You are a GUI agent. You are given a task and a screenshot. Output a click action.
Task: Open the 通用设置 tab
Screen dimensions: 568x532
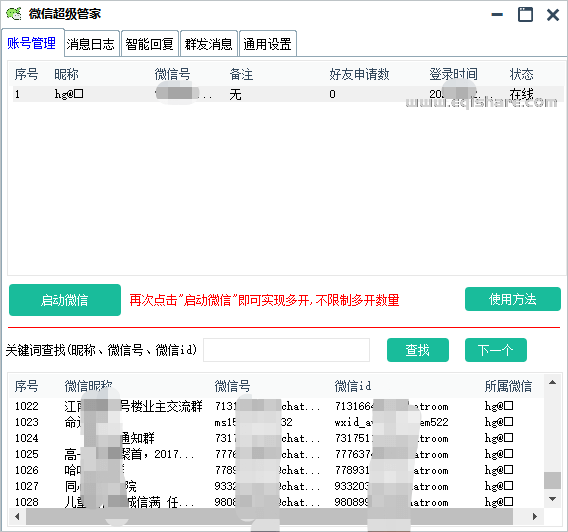(267, 44)
